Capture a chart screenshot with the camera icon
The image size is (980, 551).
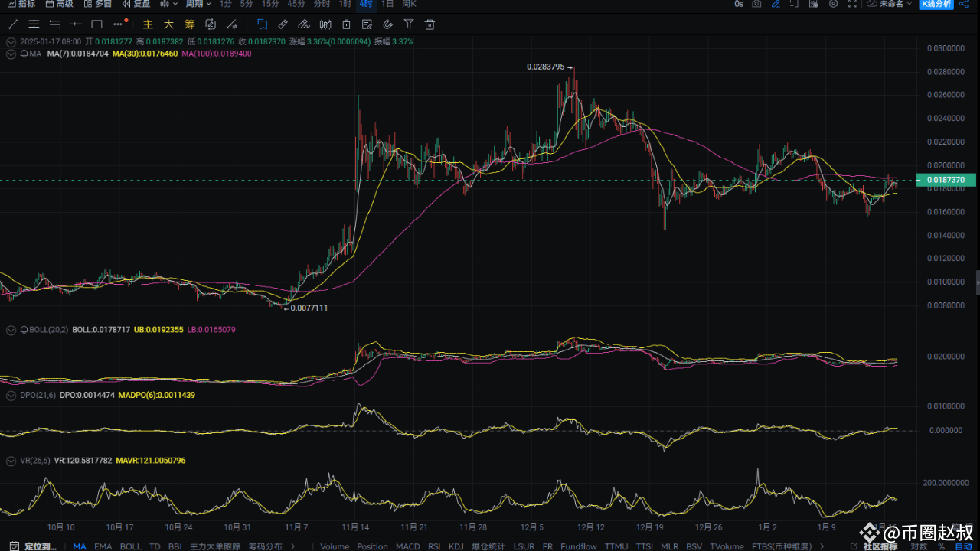(x=756, y=5)
